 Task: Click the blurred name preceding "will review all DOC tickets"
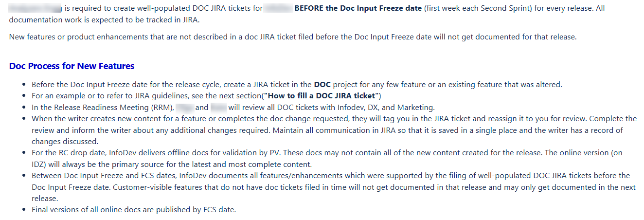coord(218,108)
